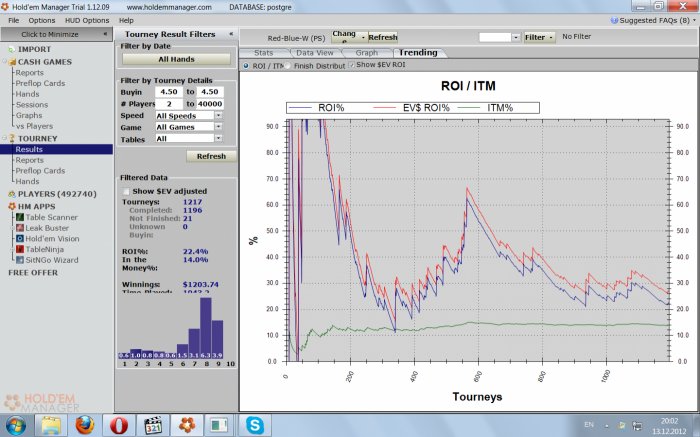The height and width of the screenshot is (437, 700).
Task: Collapse the Tourney Result Filters panel arrow
Action: coord(232,34)
